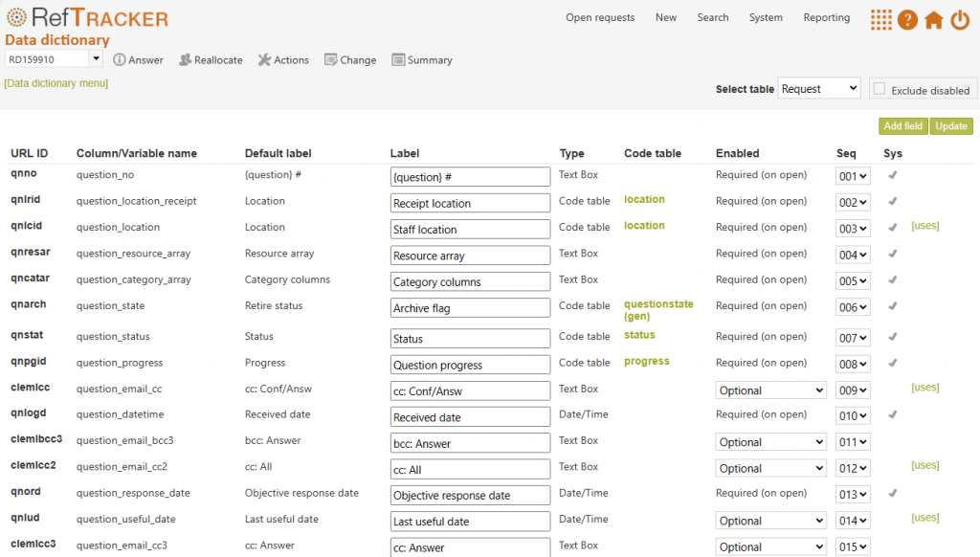Click the Add field button
The height and width of the screenshot is (557, 980).
click(x=903, y=125)
